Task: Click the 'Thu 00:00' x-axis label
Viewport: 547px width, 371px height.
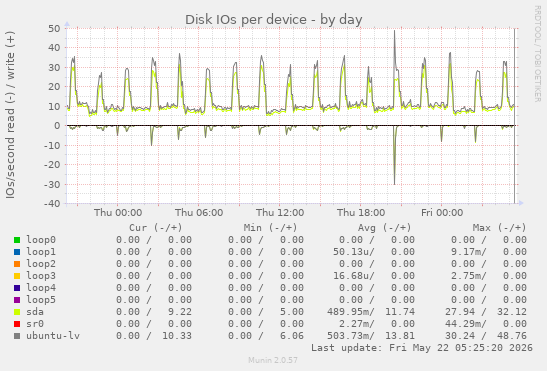Action: [x=118, y=213]
